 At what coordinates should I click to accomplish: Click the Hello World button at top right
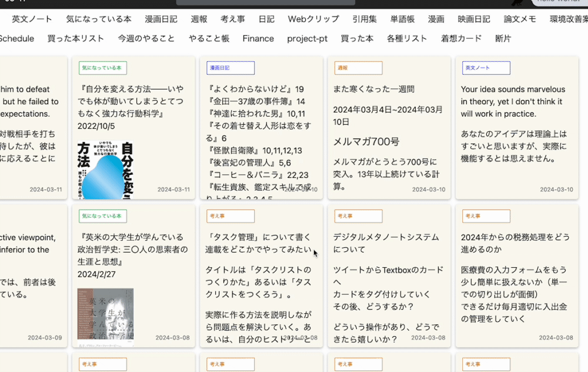pos(560,2)
